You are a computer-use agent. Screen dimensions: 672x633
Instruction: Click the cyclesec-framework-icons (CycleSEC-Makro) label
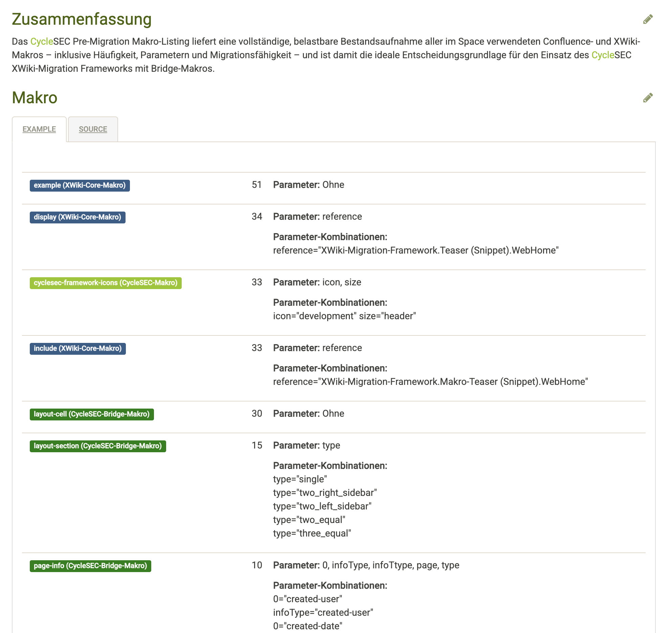point(106,283)
